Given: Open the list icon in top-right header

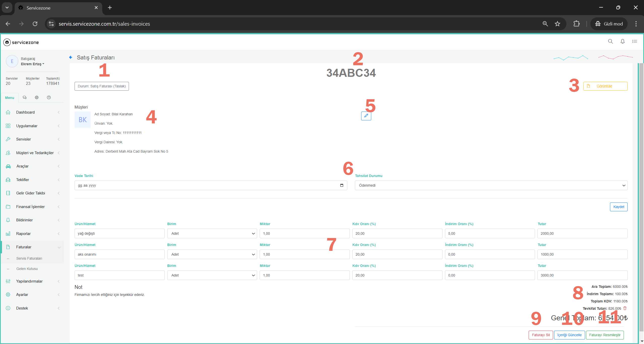Looking at the screenshot, I should [634, 42].
